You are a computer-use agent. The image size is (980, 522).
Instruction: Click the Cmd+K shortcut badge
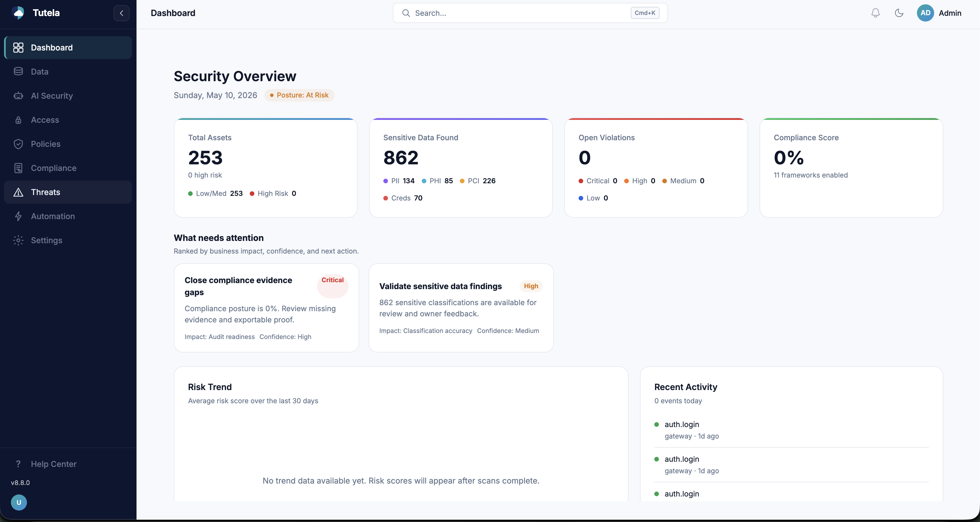tap(645, 13)
